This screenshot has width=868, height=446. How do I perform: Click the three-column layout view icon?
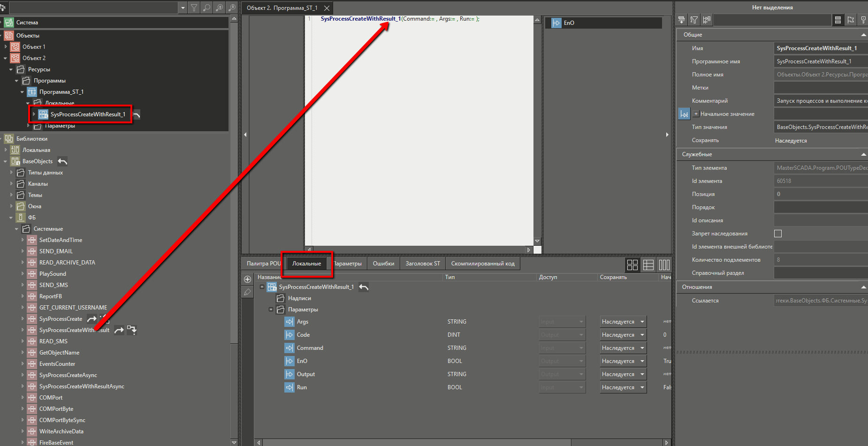point(664,265)
